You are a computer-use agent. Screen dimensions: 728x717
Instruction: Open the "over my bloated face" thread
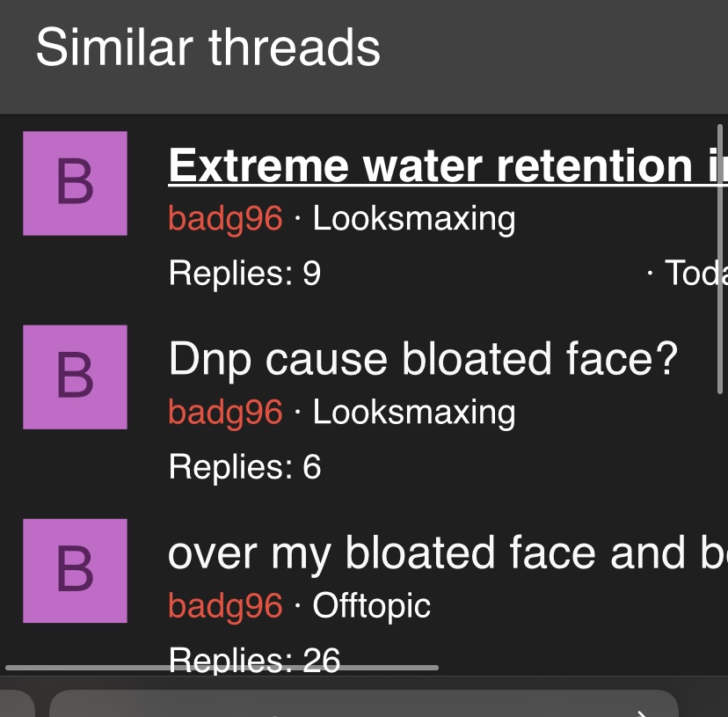click(448, 552)
